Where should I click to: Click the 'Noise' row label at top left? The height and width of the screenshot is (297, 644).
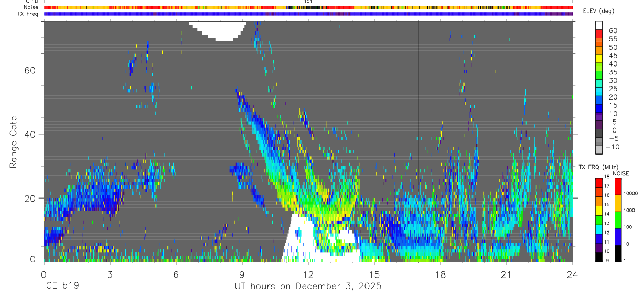pos(31,7)
